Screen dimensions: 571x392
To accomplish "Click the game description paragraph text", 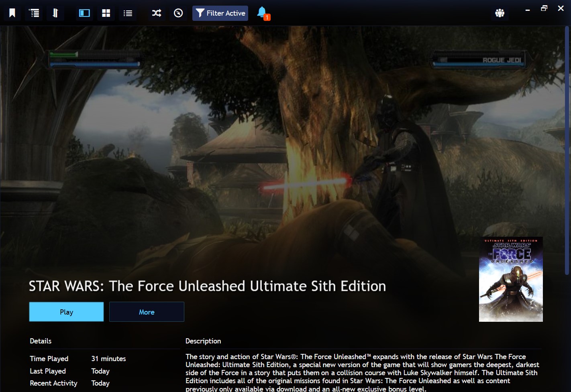I will pyautogui.click(x=363, y=372).
